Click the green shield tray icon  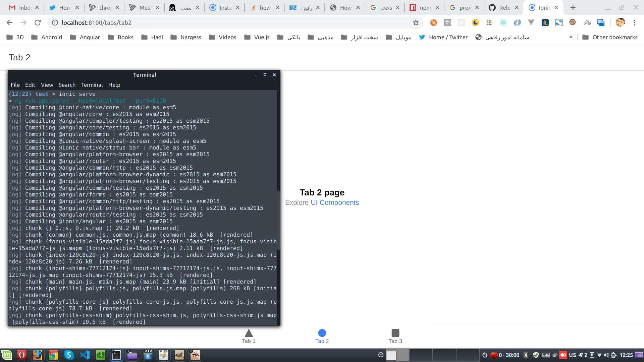[536, 355]
